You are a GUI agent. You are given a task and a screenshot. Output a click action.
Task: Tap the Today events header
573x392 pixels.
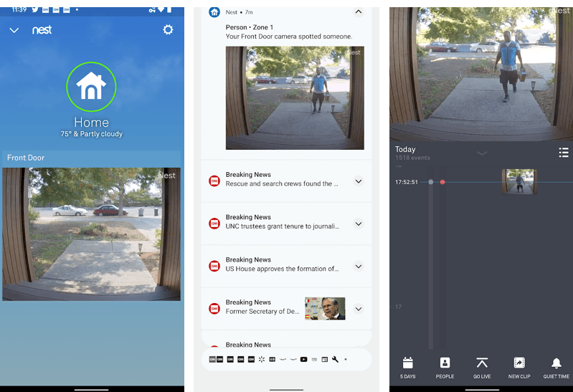tap(406, 150)
